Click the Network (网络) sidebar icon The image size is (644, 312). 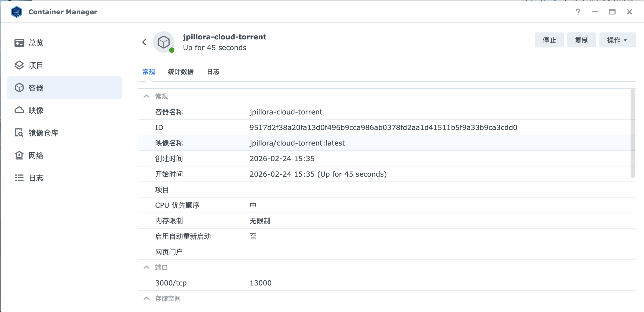pyautogui.click(x=19, y=155)
